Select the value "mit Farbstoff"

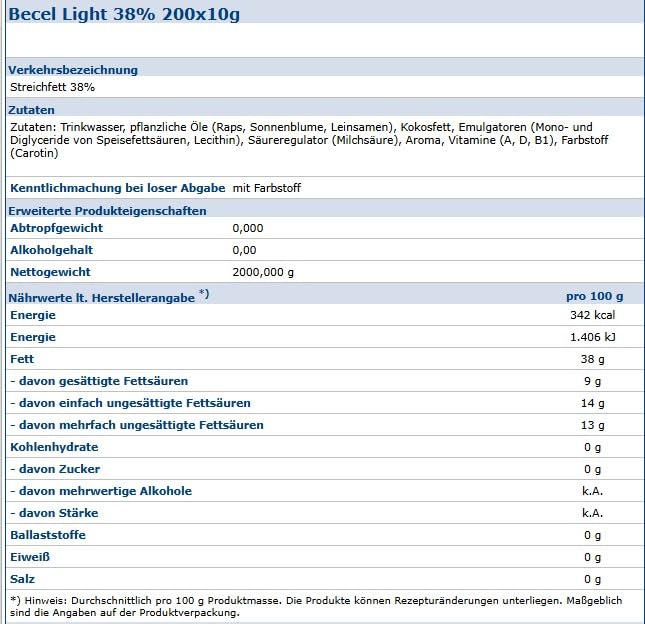267,188
